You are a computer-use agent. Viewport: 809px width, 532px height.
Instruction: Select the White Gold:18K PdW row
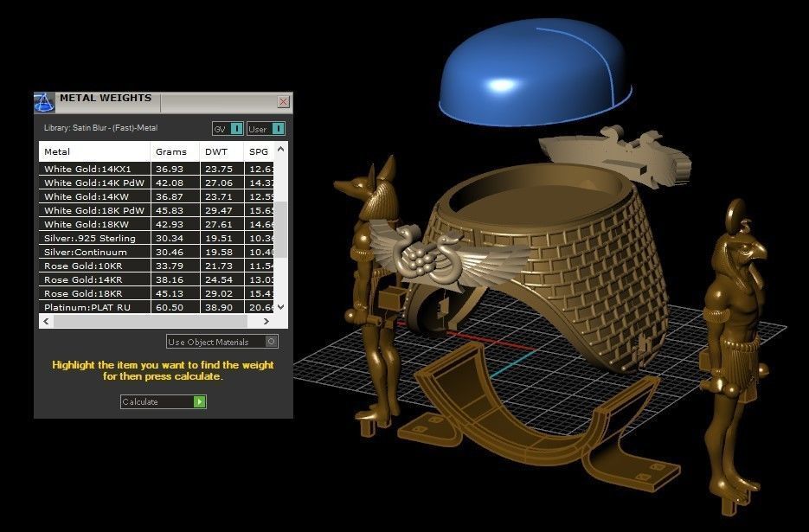click(x=157, y=210)
